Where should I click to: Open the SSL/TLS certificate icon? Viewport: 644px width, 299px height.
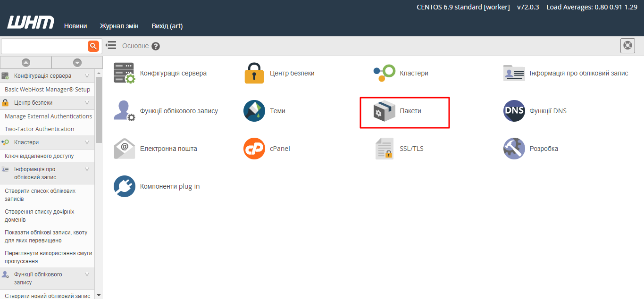(x=384, y=149)
